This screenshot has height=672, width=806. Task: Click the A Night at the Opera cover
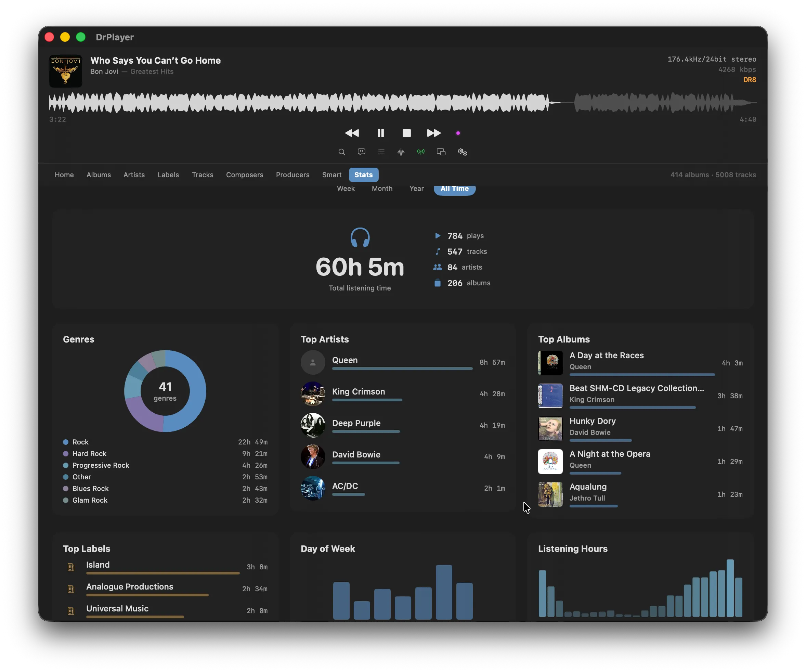[x=550, y=461]
